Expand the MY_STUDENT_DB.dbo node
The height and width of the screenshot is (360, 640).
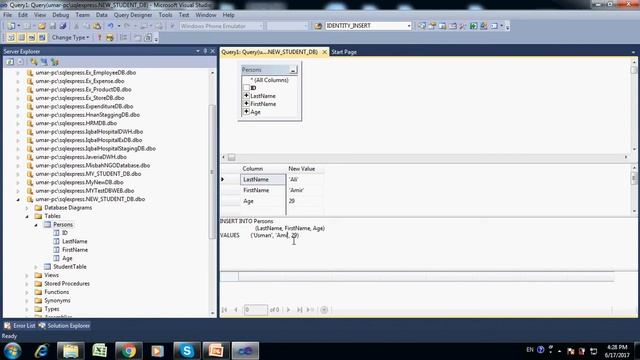[18, 174]
